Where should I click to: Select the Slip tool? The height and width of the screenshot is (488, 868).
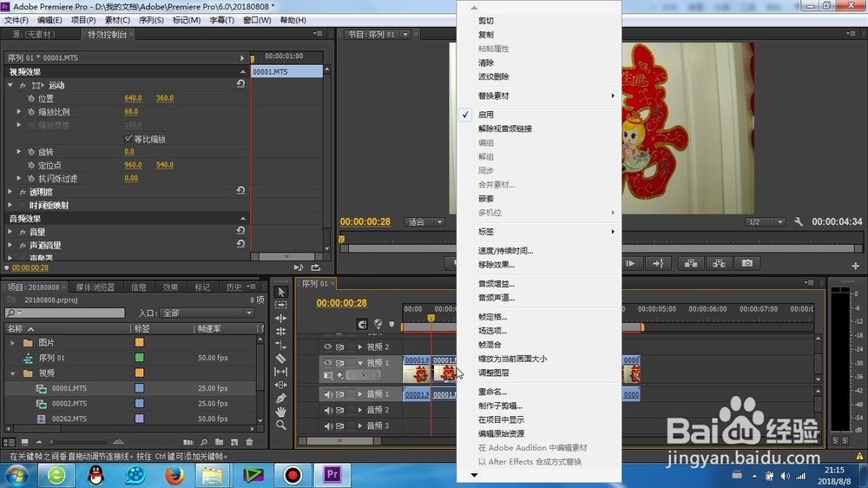pos(281,372)
